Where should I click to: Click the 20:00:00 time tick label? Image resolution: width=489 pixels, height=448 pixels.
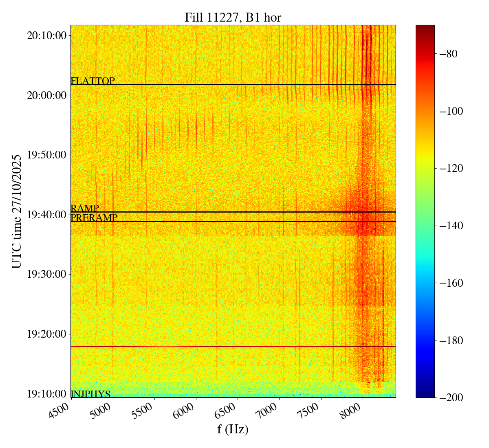click(x=46, y=95)
